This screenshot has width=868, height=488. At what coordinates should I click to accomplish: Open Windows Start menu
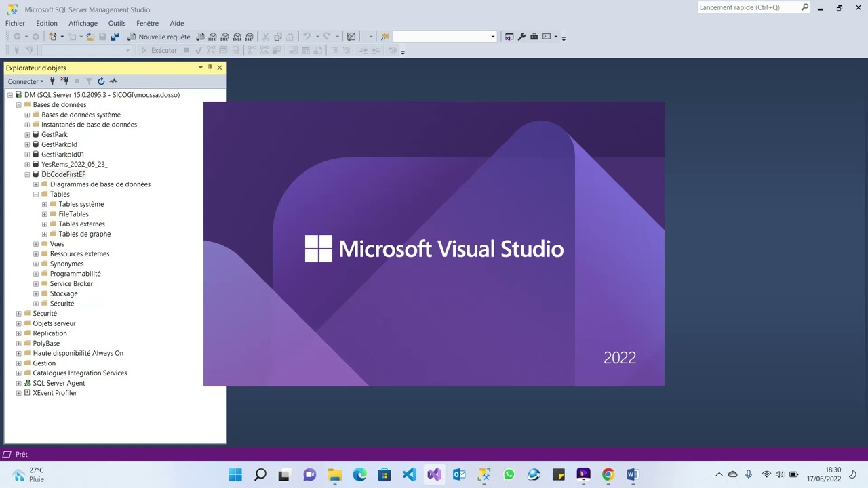[x=235, y=474]
